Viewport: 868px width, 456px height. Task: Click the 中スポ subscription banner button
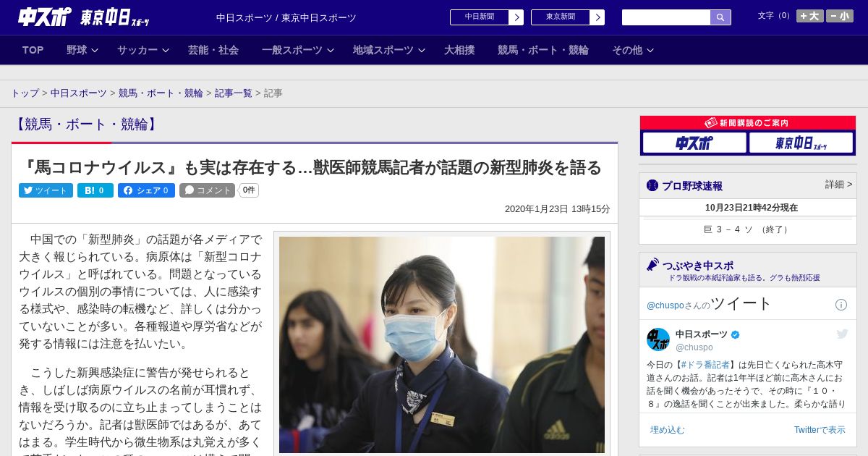point(694,143)
